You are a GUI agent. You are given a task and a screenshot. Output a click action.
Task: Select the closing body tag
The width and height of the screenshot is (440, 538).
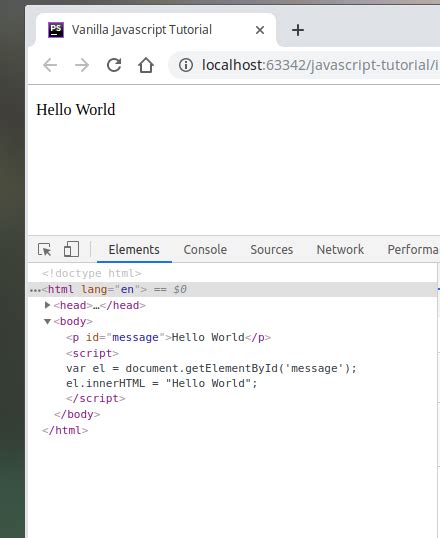77,414
